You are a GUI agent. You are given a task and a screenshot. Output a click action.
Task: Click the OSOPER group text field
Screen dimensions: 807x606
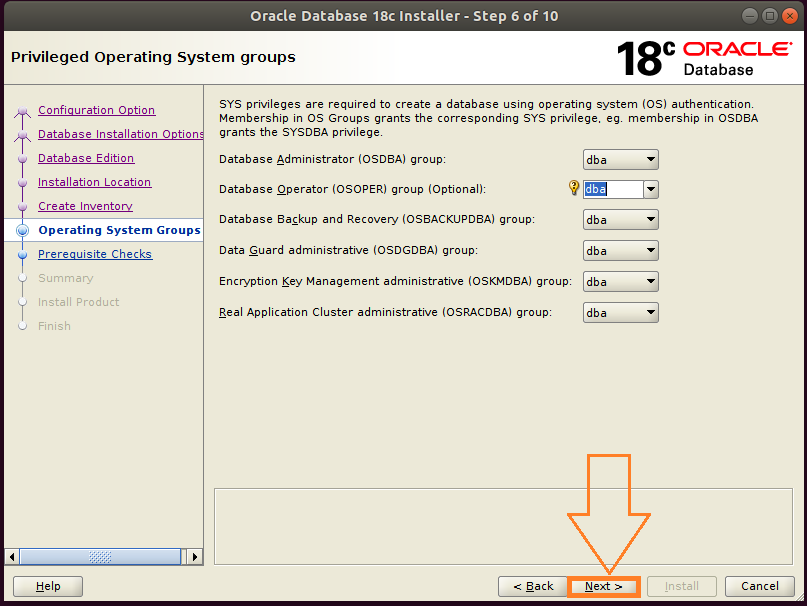pos(613,189)
